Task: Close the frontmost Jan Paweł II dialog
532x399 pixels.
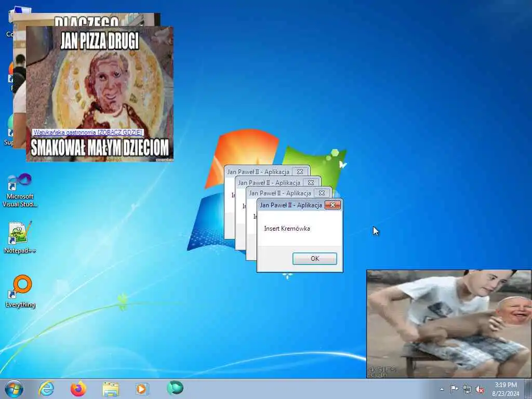Action: pos(332,205)
